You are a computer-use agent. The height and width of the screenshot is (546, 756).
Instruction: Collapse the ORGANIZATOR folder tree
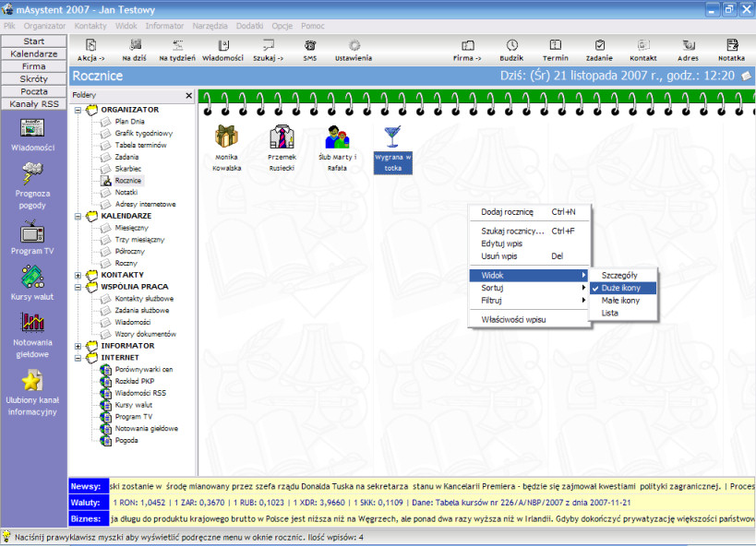tap(78, 110)
